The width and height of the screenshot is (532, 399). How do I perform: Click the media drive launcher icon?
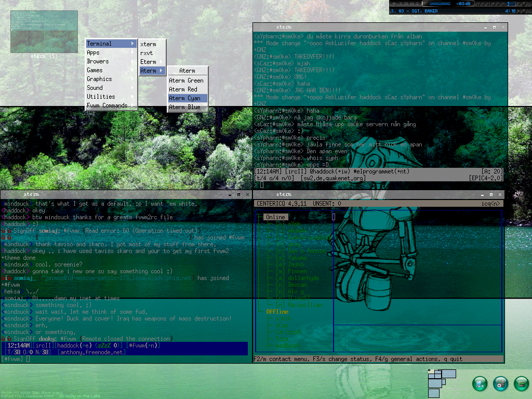click(x=500, y=383)
